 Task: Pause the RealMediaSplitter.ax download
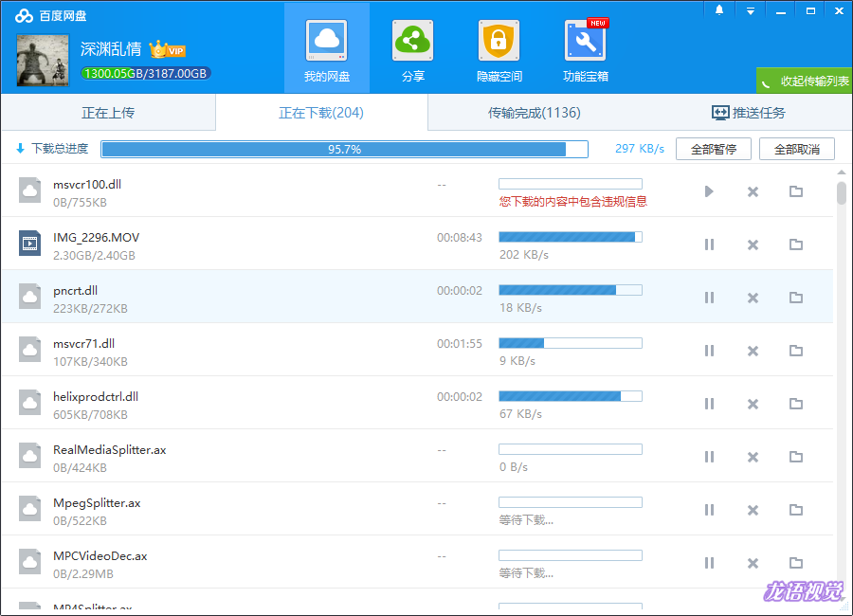tap(709, 457)
